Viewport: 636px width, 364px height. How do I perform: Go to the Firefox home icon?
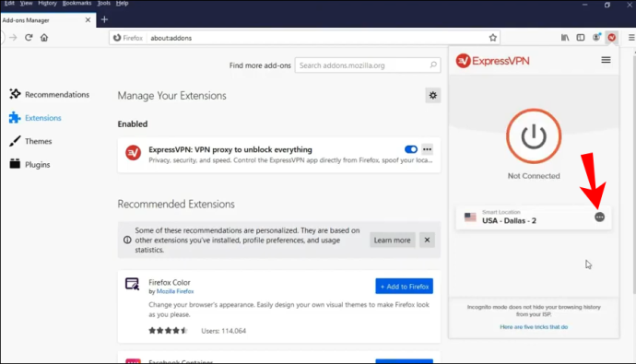[44, 38]
